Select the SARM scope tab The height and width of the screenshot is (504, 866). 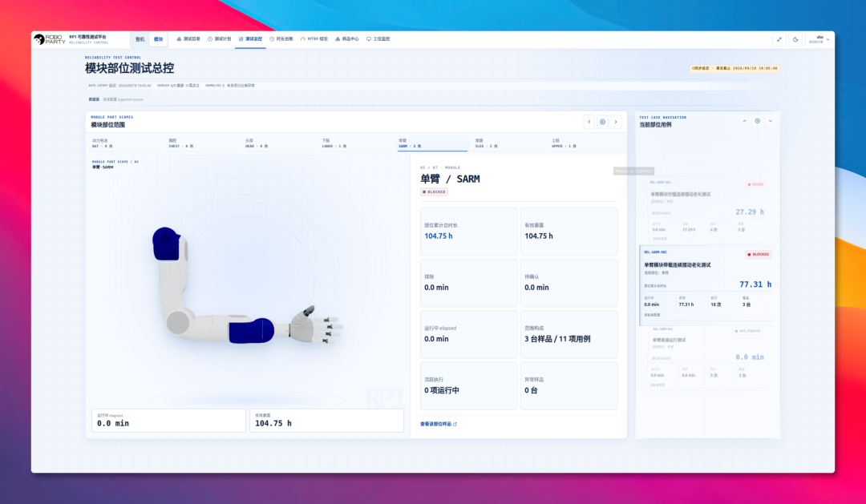pyautogui.click(x=433, y=143)
